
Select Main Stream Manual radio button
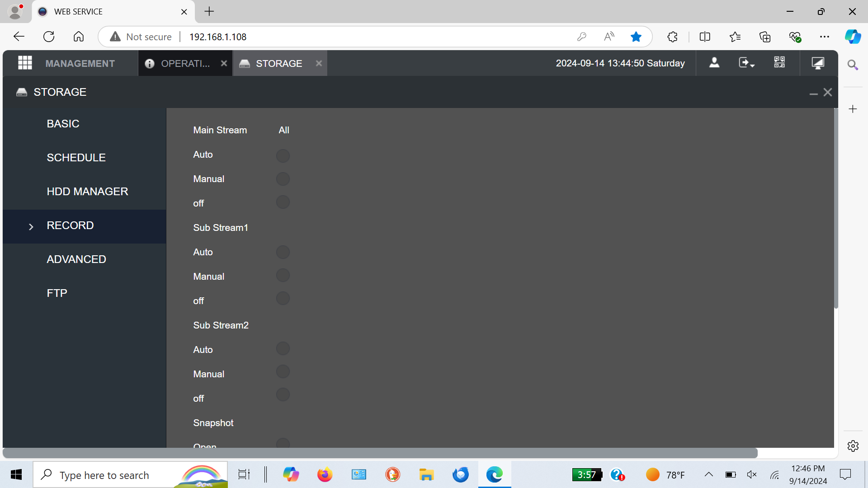pyautogui.click(x=283, y=179)
